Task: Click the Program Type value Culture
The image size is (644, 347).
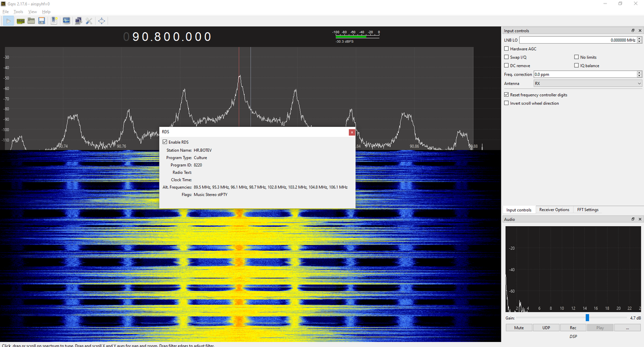Action: click(200, 158)
